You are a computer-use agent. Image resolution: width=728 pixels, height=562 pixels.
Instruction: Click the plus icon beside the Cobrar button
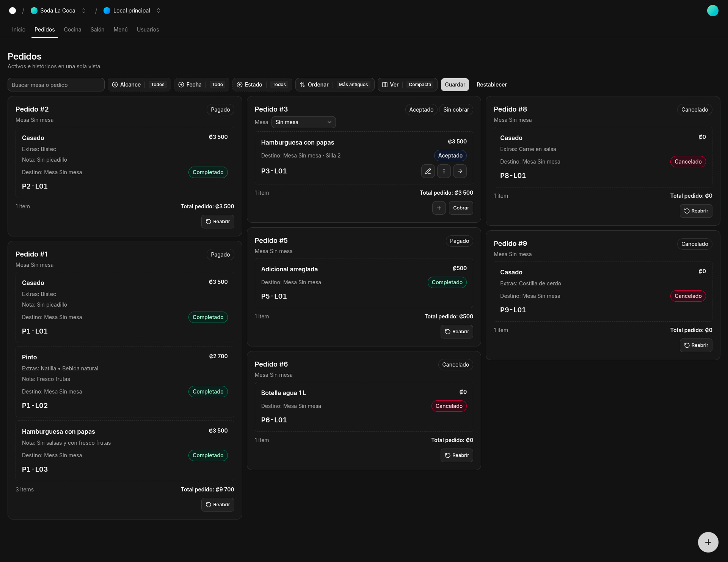439,208
